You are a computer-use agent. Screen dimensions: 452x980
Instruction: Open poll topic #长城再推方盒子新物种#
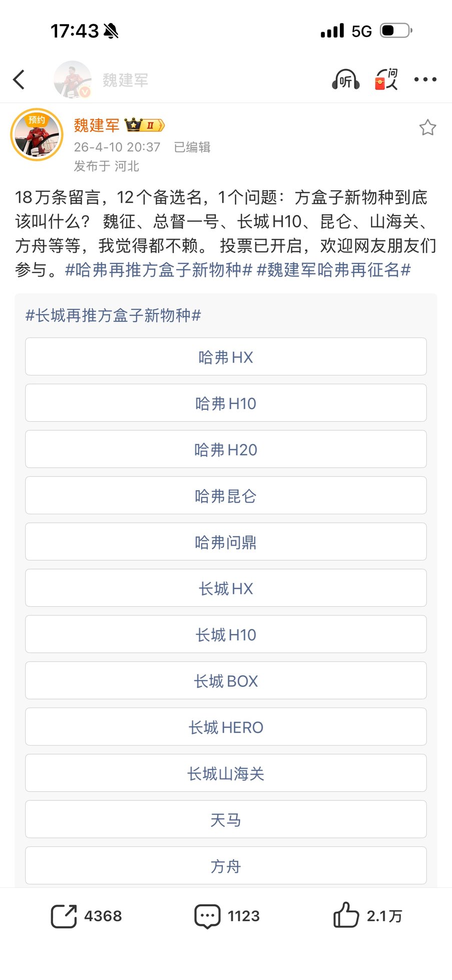coord(113,315)
